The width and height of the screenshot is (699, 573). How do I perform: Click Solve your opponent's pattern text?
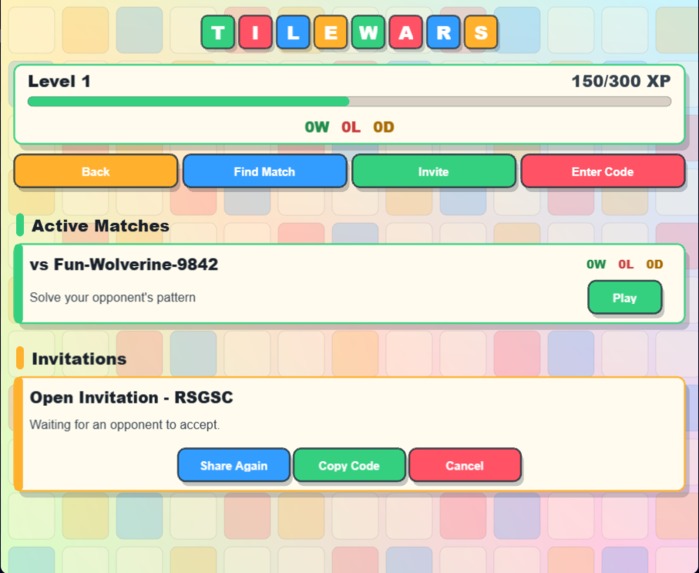pos(112,297)
